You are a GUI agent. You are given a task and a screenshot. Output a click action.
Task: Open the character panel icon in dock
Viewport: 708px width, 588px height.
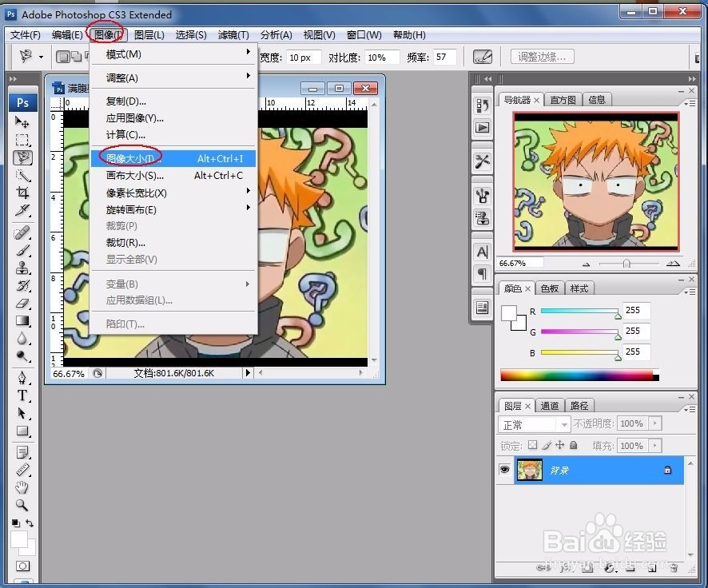point(482,252)
